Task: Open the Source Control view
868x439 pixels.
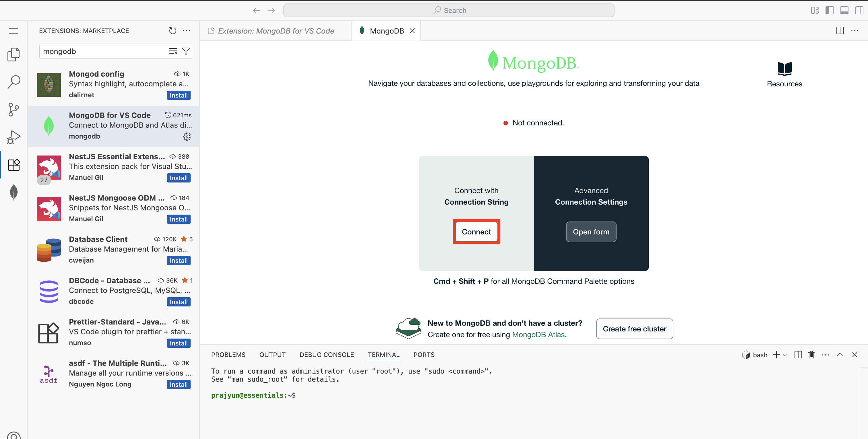Action: tap(13, 110)
